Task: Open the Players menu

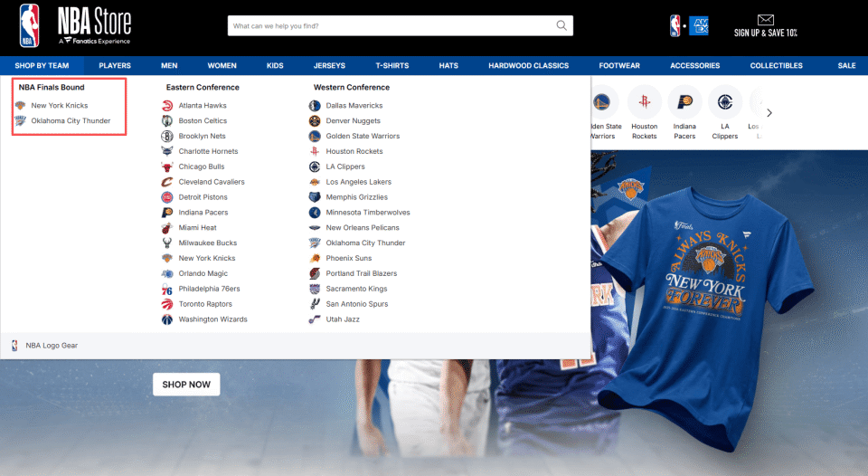Action: click(x=115, y=65)
